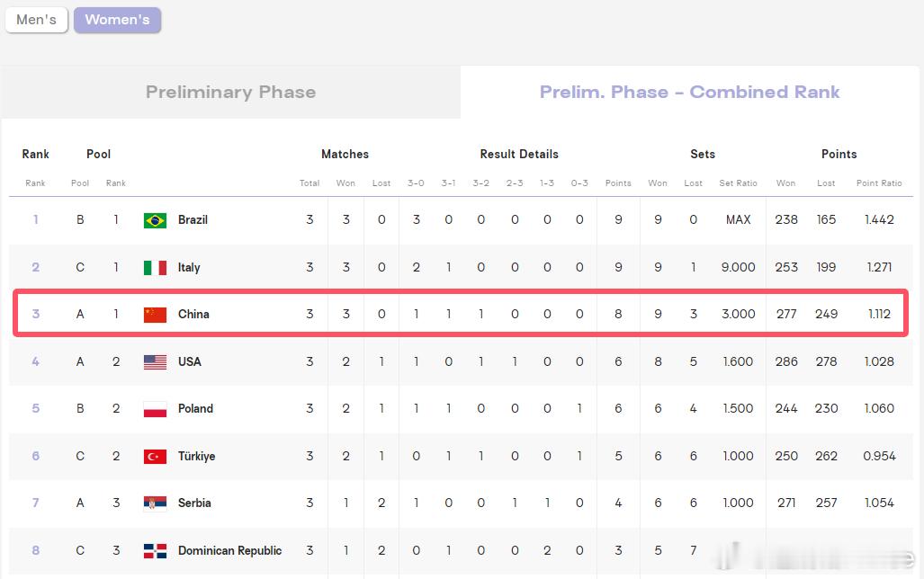Switch to the Men's standings
Image resolution: width=924 pixels, height=579 pixels.
[37, 20]
